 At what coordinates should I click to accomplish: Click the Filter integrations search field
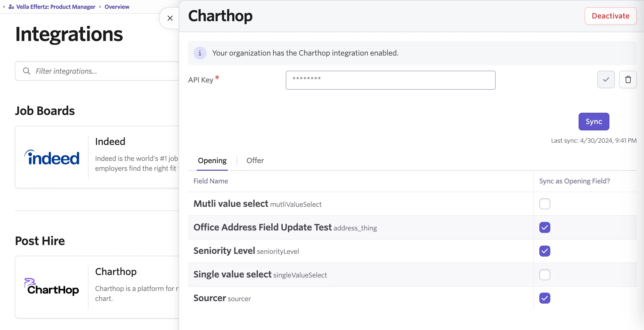click(97, 71)
